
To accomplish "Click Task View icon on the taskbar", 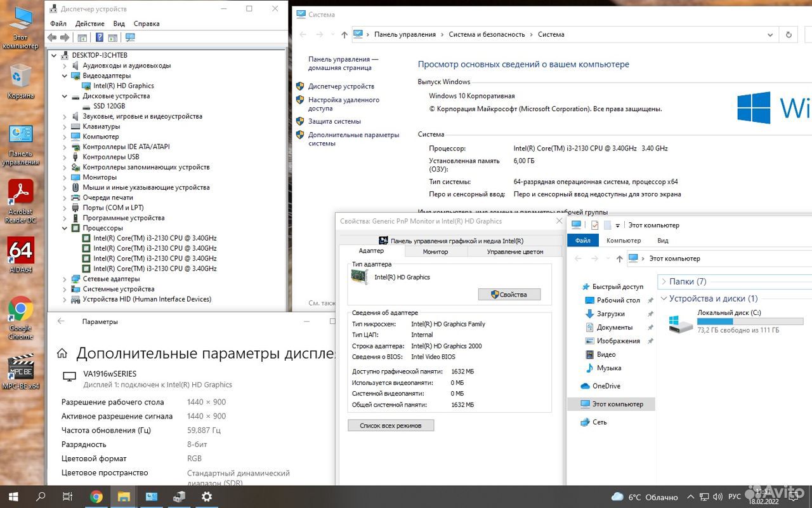I will (68, 497).
